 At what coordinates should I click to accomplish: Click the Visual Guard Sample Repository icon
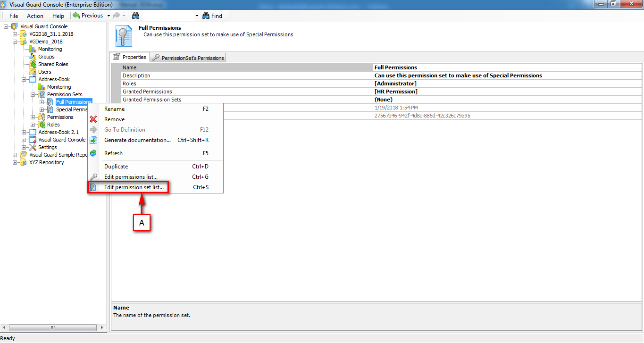24,155
